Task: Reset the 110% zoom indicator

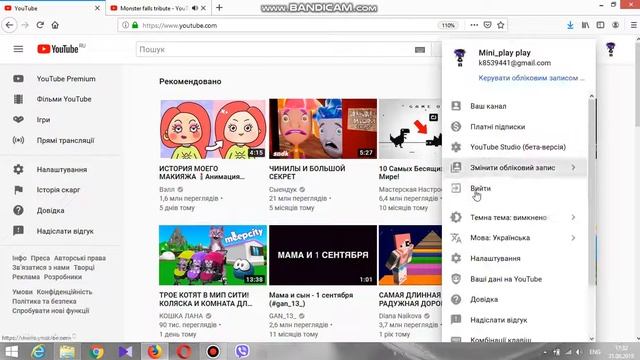Action: pyautogui.click(x=448, y=25)
